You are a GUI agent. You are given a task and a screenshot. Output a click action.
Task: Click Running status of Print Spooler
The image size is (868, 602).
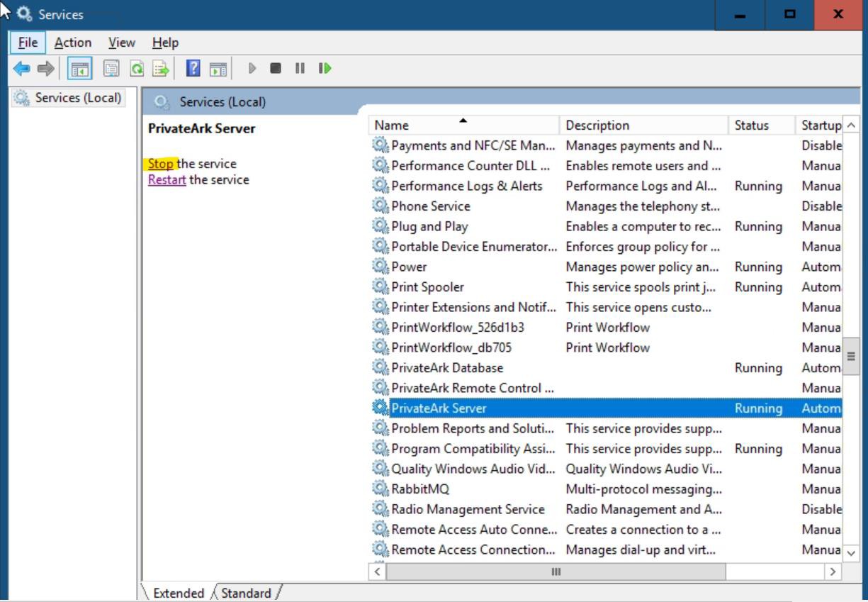coord(758,286)
